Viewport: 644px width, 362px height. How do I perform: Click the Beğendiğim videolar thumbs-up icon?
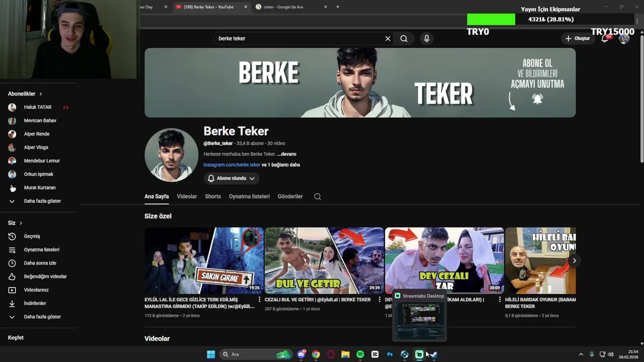[12, 277]
